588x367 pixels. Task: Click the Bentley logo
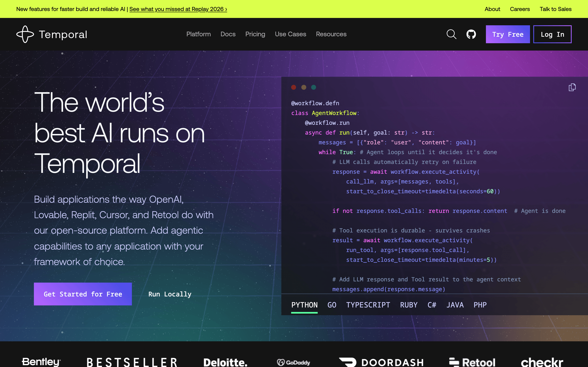pyautogui.click(x=41, y=362)
